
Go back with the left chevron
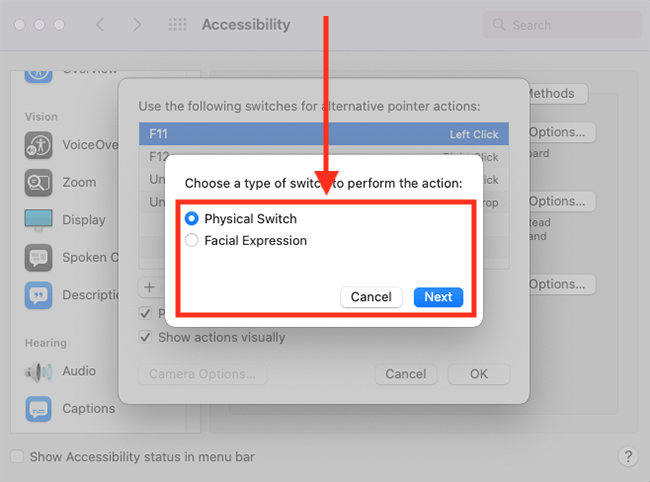(x=100, y=25)
